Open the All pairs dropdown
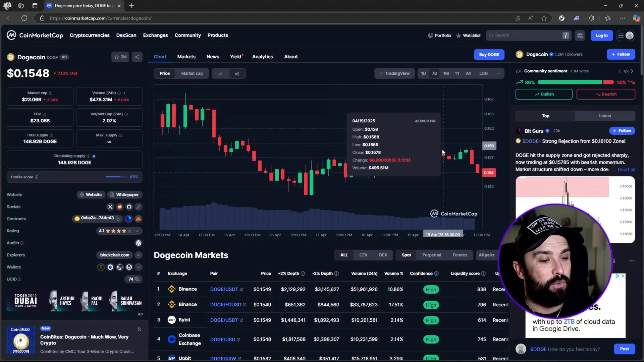This screenshot has height=362, width=644. pyautogui.click(x=486, y=255)
